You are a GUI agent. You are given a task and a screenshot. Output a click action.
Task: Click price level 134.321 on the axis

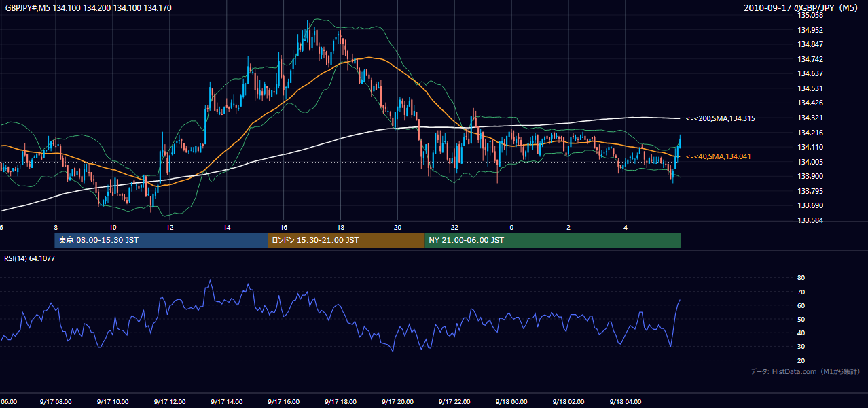click(810, 118)
